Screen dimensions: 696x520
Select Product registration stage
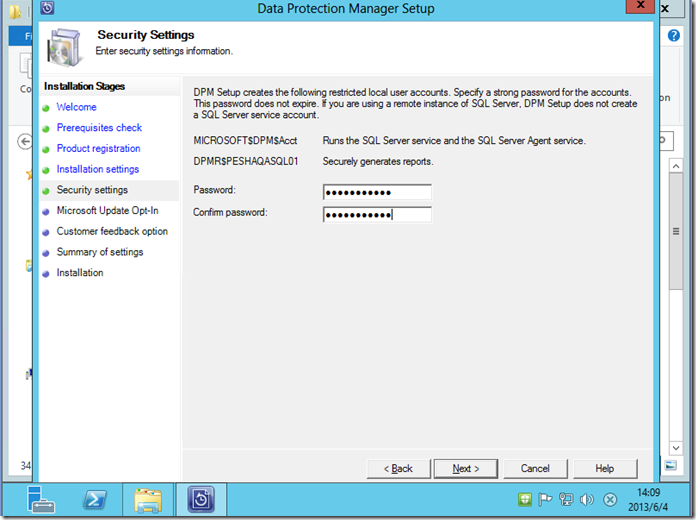tap(98, 148)
